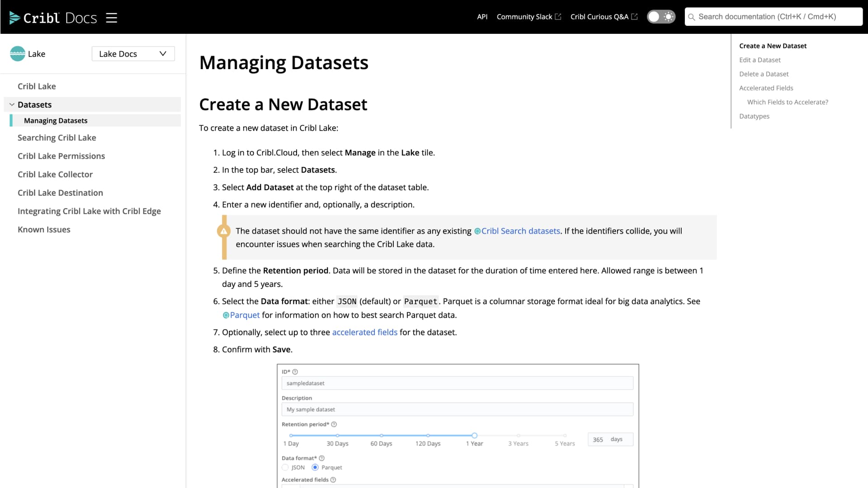Toggle the dark/light theme switch
Image resolution: width=868 pixels, height=488 pixels.
click(661, 17)
